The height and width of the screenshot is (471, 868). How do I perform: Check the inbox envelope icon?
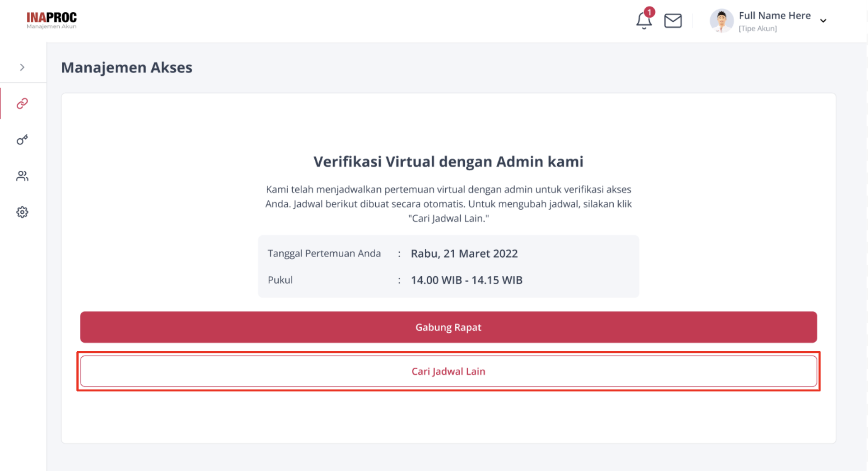click(672, 20)
